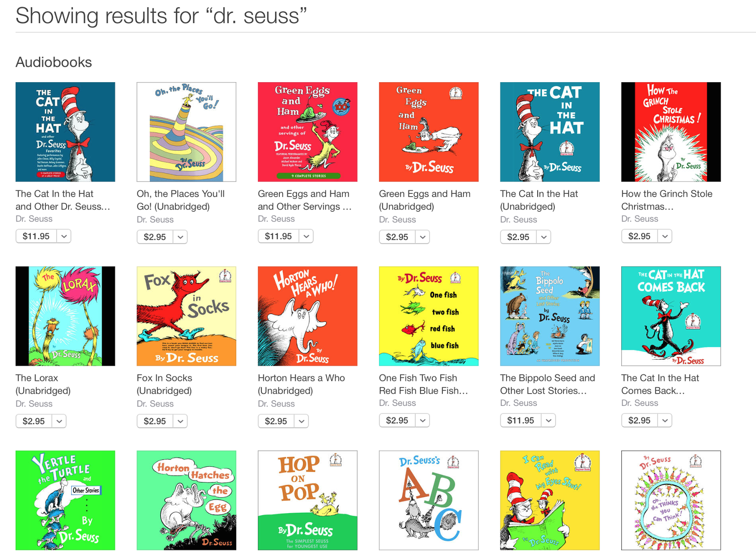Expand price options for The Bippolo Seed audiobook

(x=549, y=420)
